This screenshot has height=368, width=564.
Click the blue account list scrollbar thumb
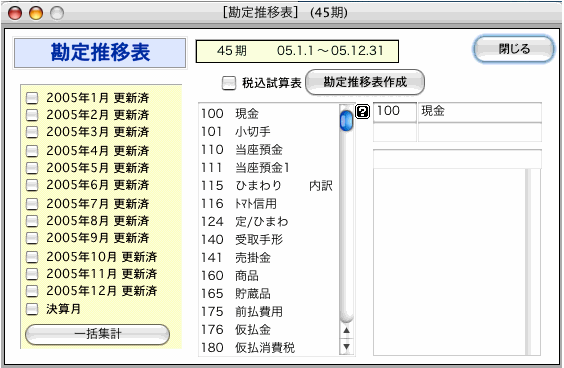(x=346, y=121)
